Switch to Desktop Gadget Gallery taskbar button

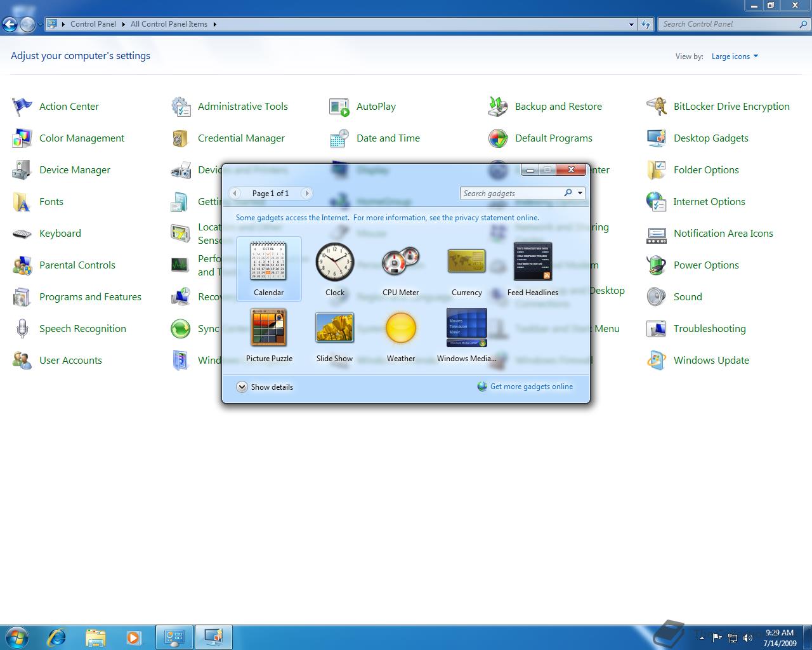pyautogui.click(x=213, y=637)
